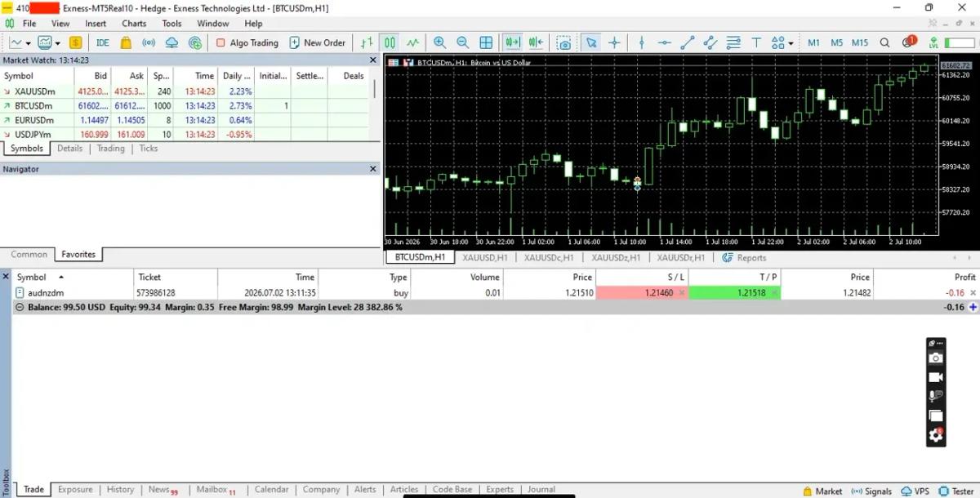Collapse the balance summary row
The width and height of the screenshot is (980, 498).
[20, 308]
